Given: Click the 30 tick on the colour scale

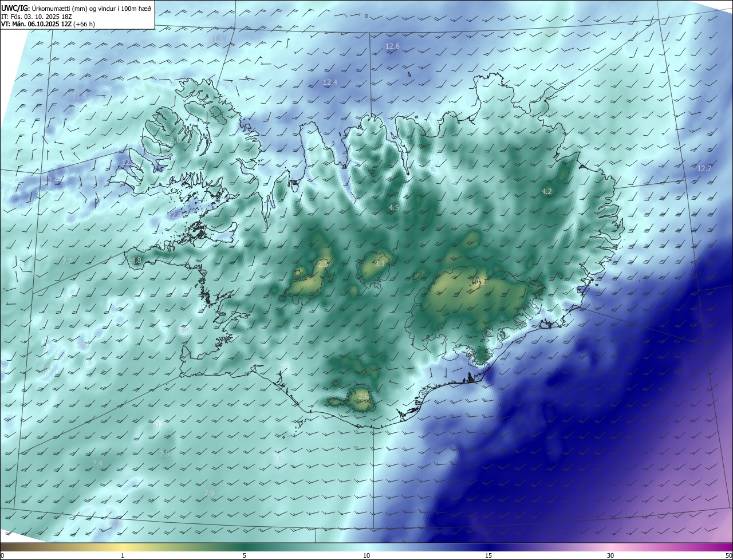Looking at the screenshot, I should 610,555.
